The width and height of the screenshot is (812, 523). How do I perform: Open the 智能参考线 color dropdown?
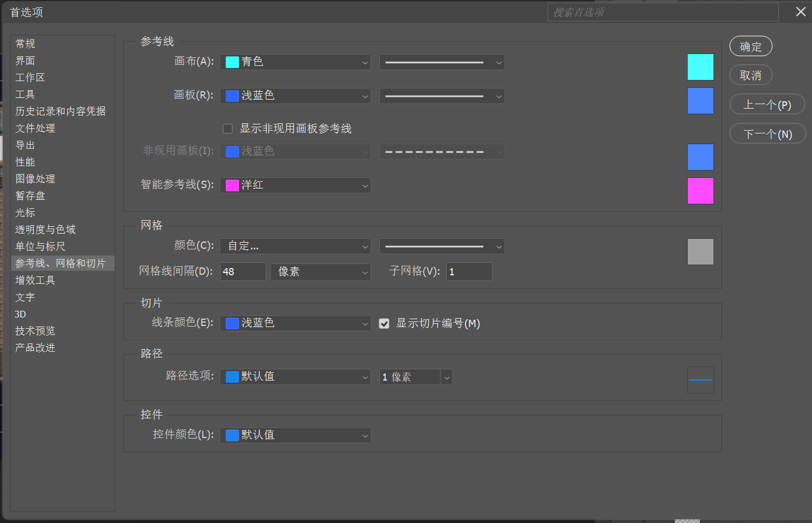(x=295, y=185)
